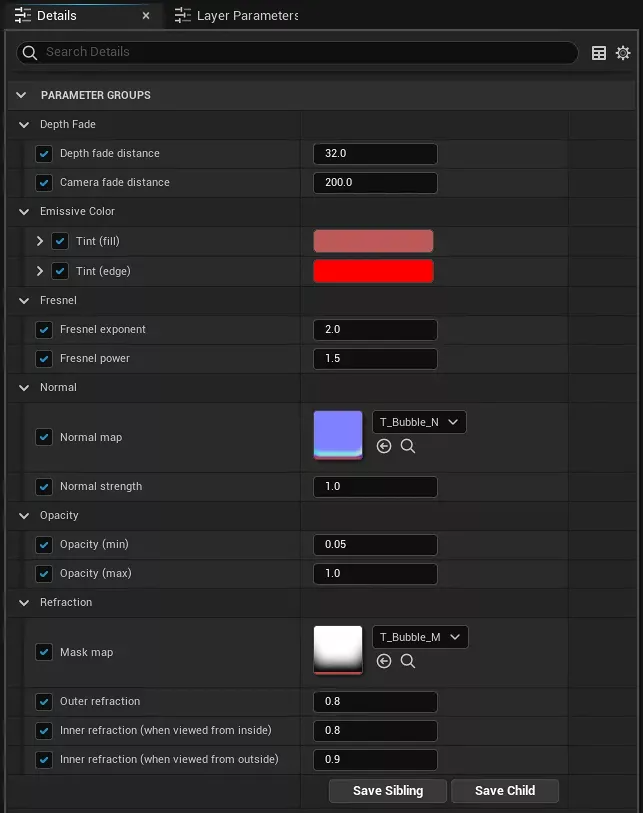Image resolution: width=643 pixels, height=813 pixels.
Task: Click 'use selected asset' arrow for Normal map
Action: click(384, 446)
